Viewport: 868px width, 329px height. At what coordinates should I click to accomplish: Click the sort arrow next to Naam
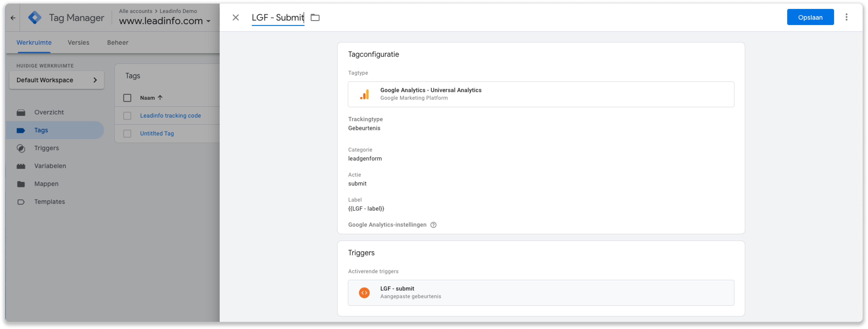coord(160,97)
